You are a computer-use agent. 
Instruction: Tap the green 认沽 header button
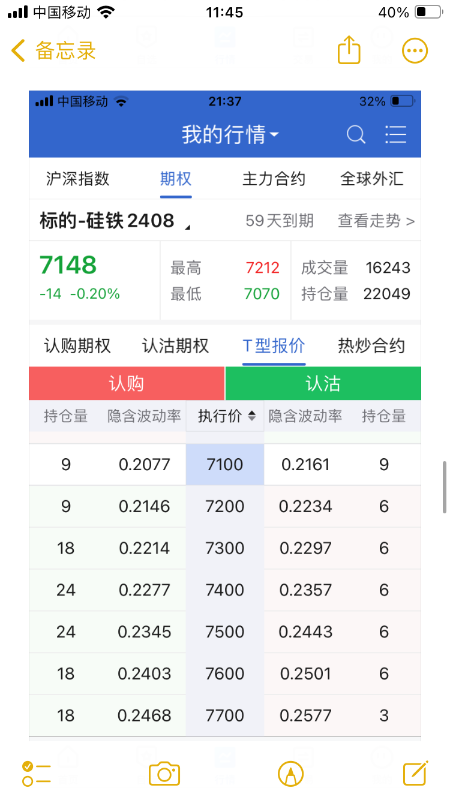click(x=323, y=384)
